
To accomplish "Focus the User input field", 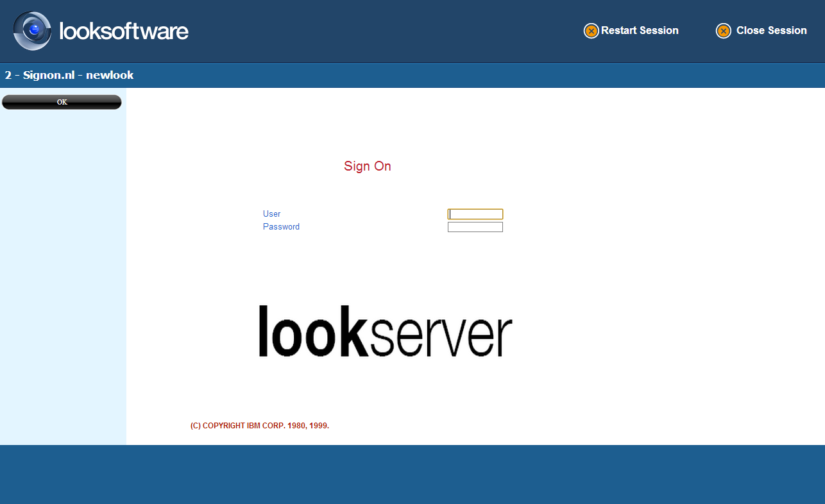I will 475,214.
